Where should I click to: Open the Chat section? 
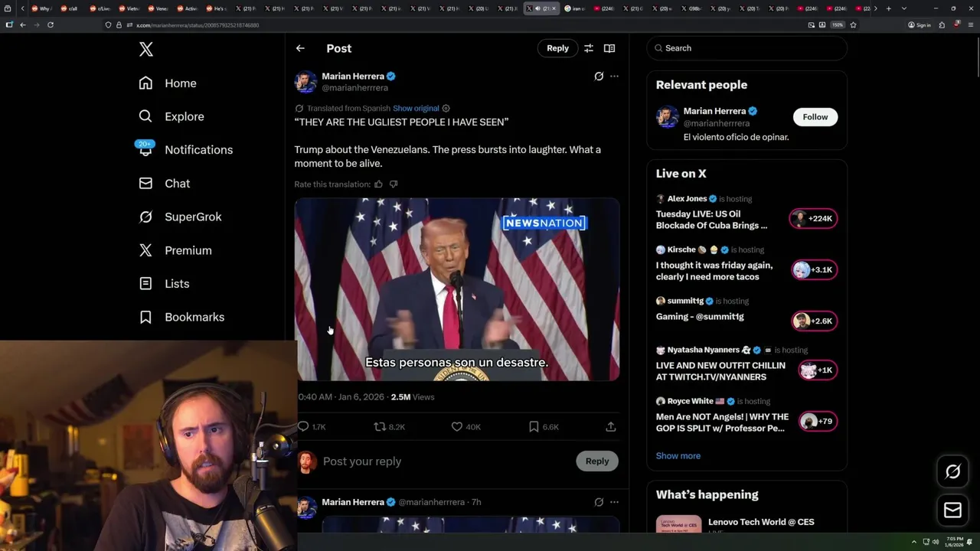(164, 184)
